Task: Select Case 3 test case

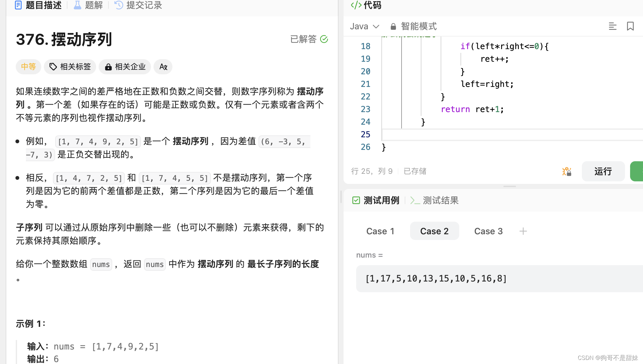Action: tap(488, 231)
